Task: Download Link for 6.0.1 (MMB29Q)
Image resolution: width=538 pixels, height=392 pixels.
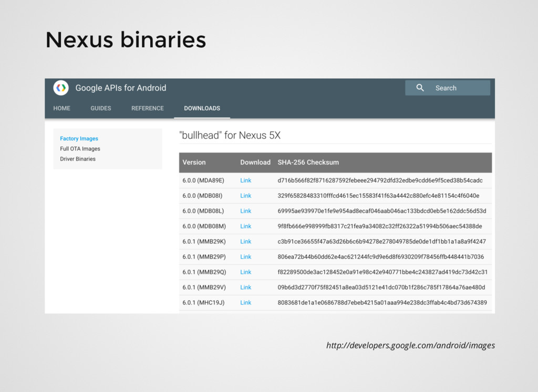Action: pyautogui.click(x=246, y=272)
